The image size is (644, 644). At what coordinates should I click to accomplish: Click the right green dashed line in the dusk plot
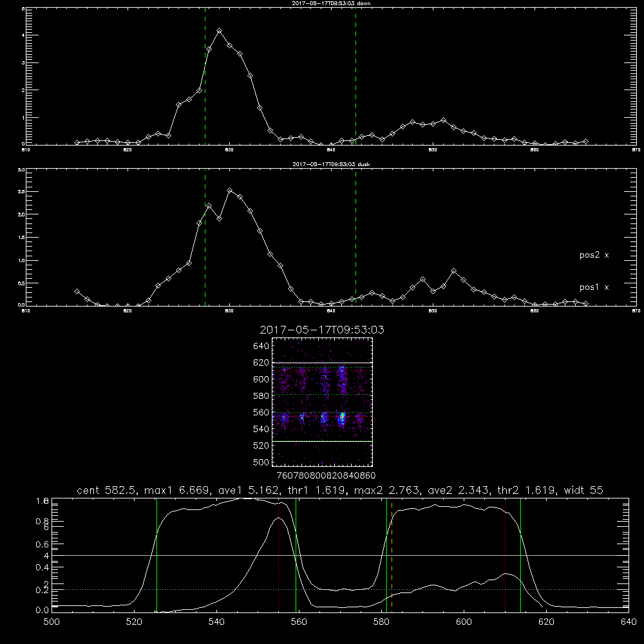click(x=355, y=237)
